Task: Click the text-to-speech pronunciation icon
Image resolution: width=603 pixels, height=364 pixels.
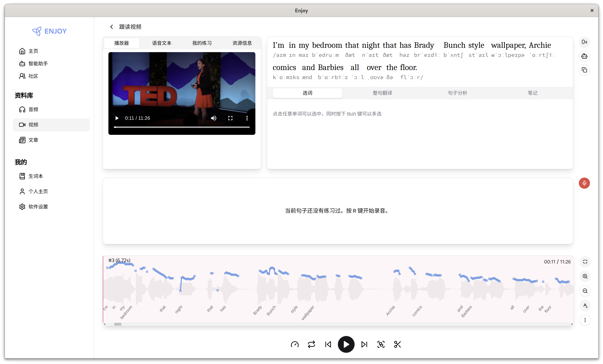Action: (x=584, y=42)
